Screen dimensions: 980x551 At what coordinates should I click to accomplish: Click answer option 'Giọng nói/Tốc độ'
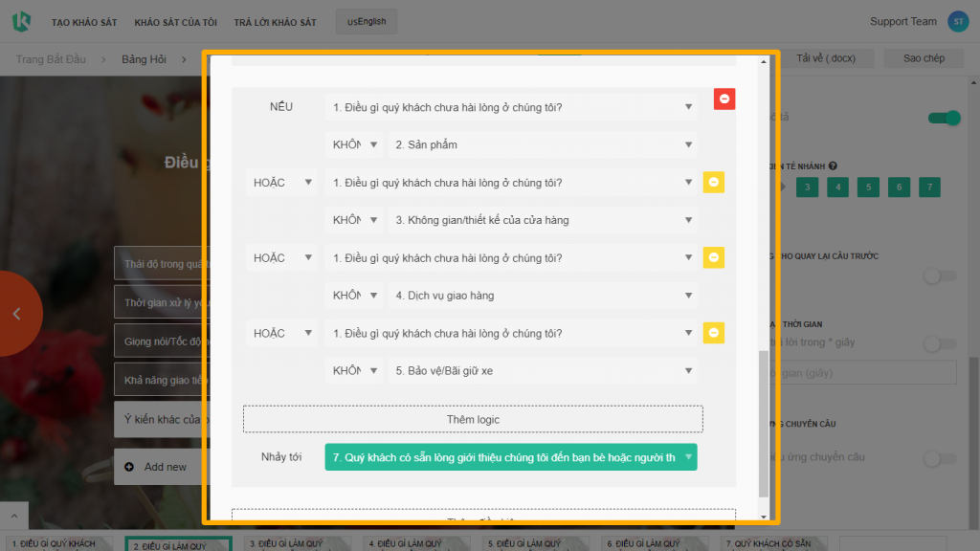tap(162, 342)
